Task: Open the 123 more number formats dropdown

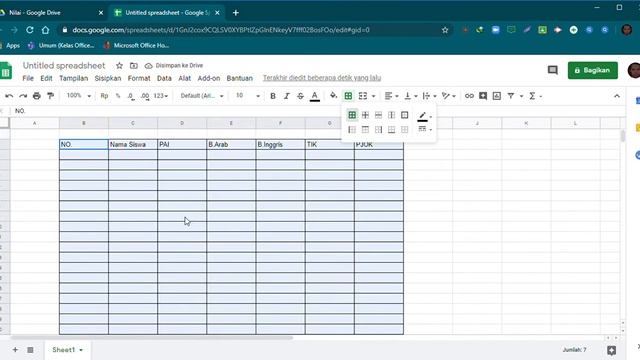Action: (x=161, y=96)
